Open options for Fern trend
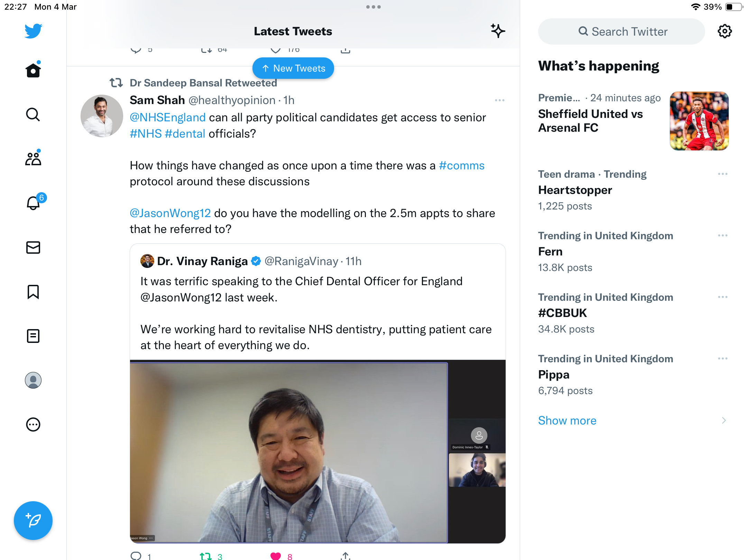This screenshot has height=560, width=747. click(x=723, y=235)
